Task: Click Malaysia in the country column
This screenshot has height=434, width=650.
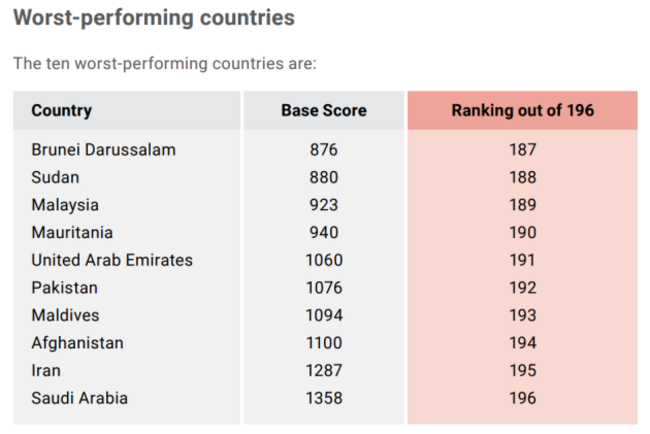Action: [x=65, y=205]
